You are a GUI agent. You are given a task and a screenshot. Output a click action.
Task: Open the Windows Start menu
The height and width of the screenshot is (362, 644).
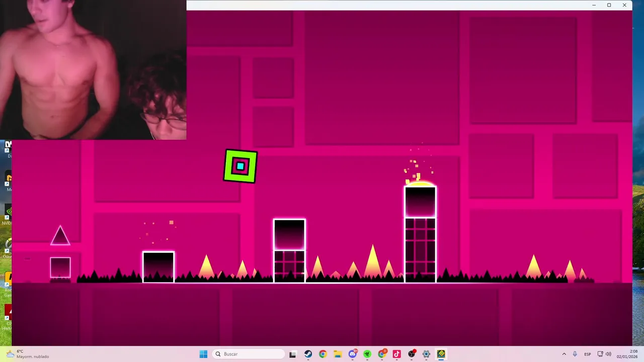pyautogui.click(x=203, y=354)
